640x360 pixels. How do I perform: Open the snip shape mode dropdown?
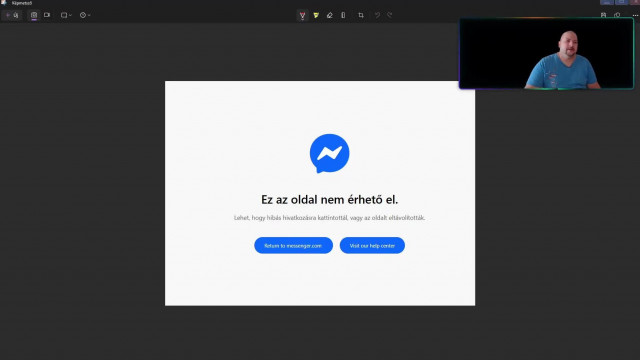pyautogui.click(x=66, y=15)
